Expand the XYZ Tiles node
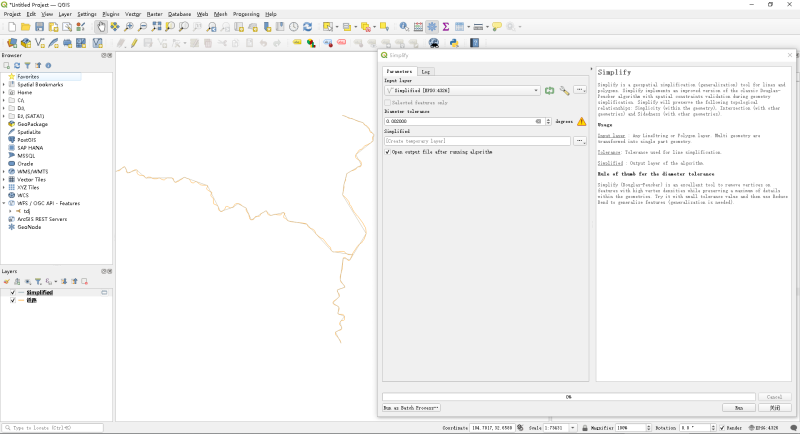 coord(4,188)
